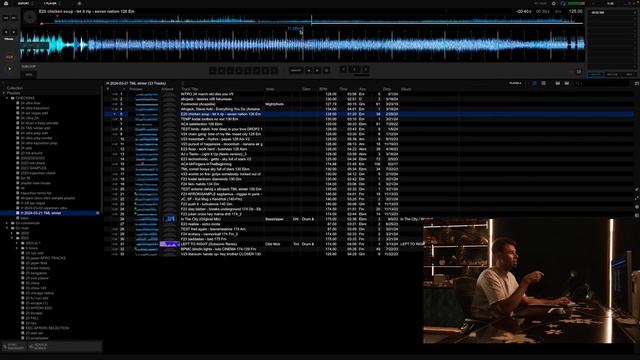The height and width of the screenshot is (360, 640).
Task: Seek in the full-track overview waveform
Action: pos(312,20)
